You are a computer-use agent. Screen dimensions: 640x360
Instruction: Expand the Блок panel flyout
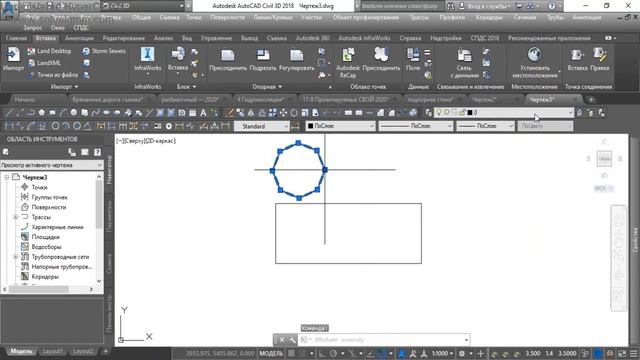(x=186, y=87)
